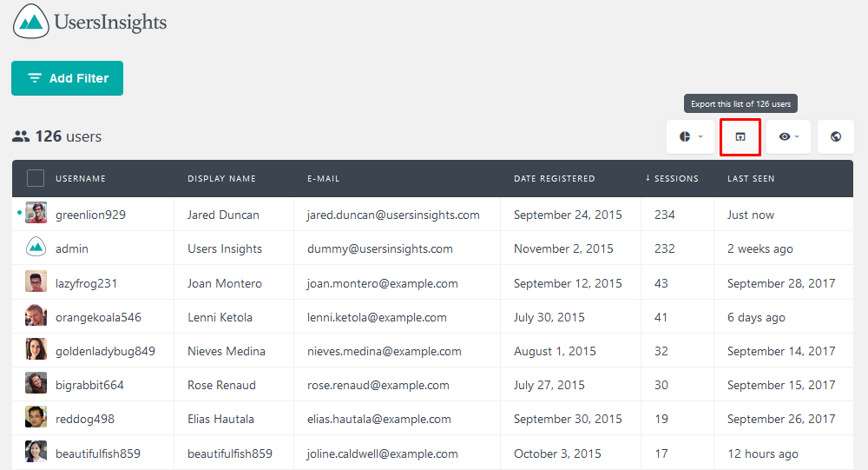Open the lazyfrog231 user profile
Viewport: 868px width, 470px height.
click(x=86, y=283)
